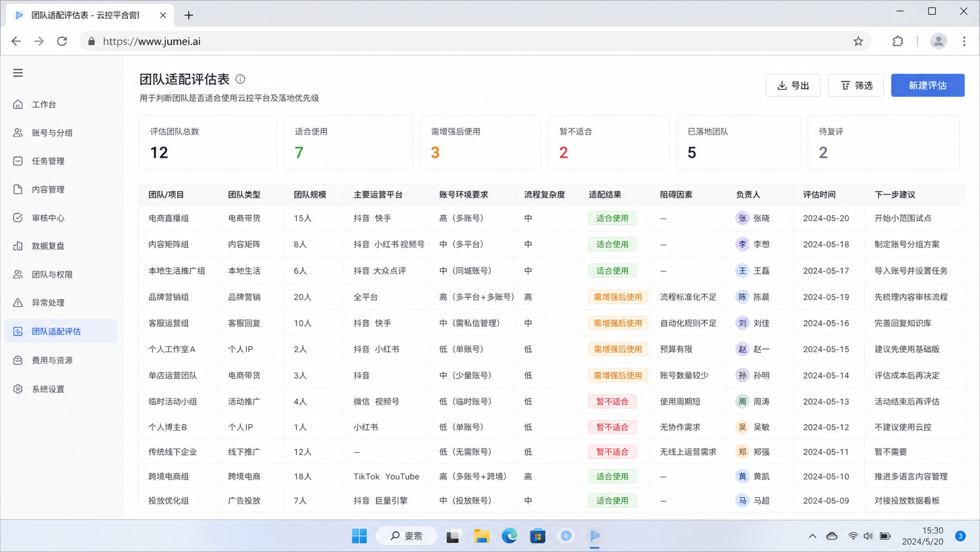Click 个人工作室A team name
980x552 pixels.
(x=172, y=349)
